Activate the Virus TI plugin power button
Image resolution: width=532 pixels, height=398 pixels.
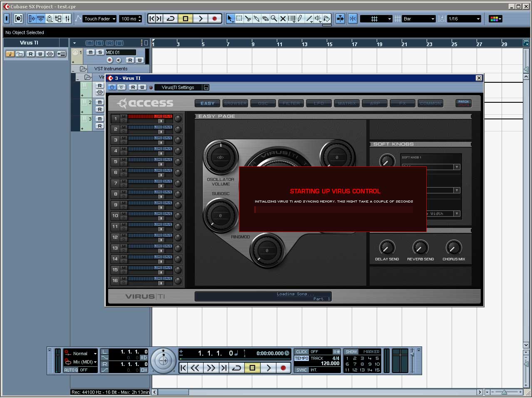[112, 87]
